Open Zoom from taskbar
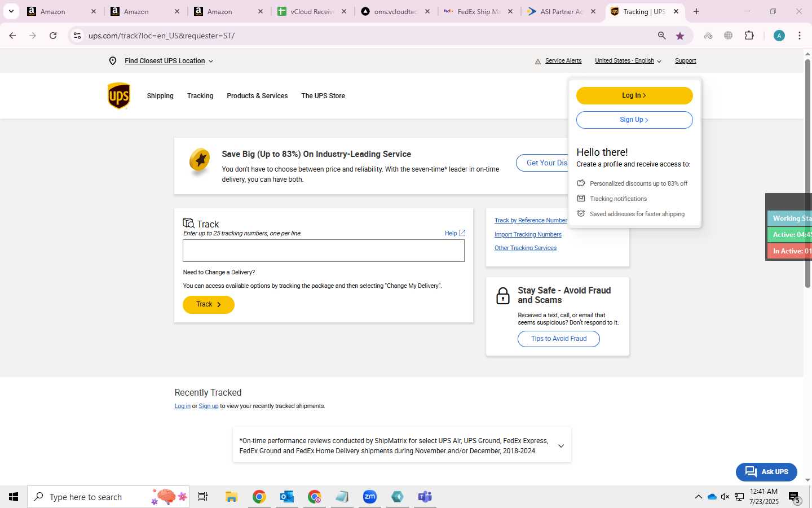This screenshot has width=812, height=508. (x=370, y=497)
